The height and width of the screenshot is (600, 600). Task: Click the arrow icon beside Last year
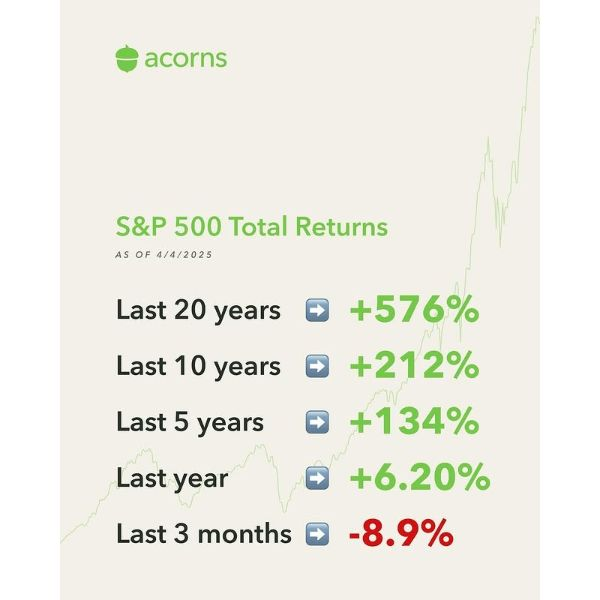pyautogui.click(x=317, y=478)
